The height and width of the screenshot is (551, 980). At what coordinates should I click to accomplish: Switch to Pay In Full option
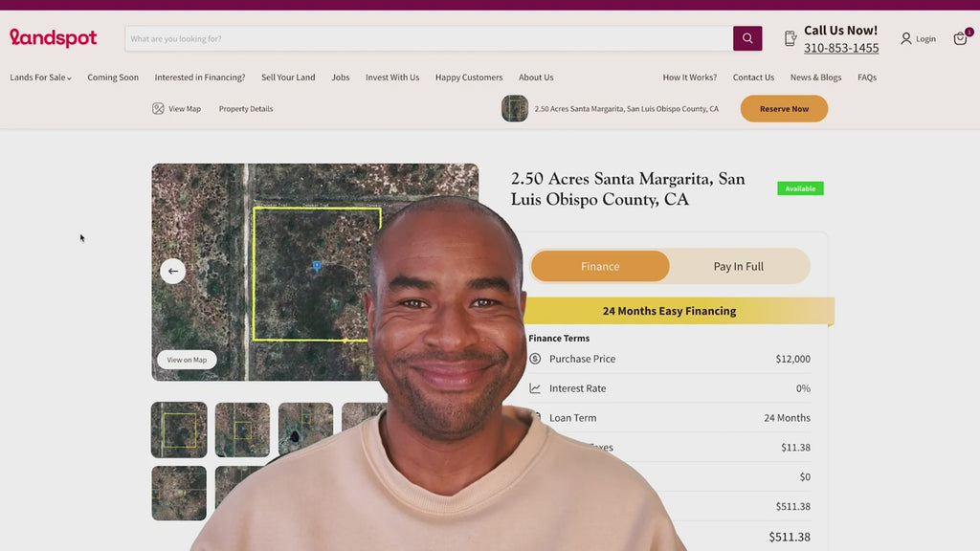click(738, 267)
